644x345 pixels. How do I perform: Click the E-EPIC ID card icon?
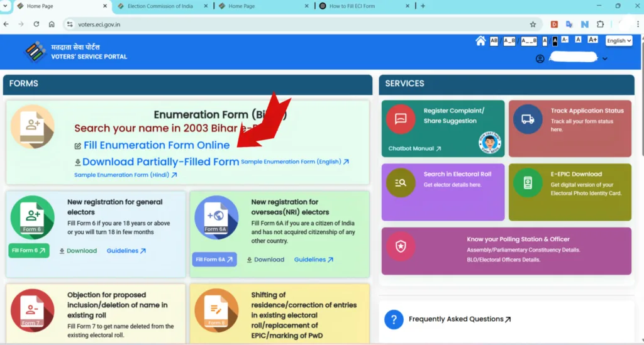click(528, 182)
